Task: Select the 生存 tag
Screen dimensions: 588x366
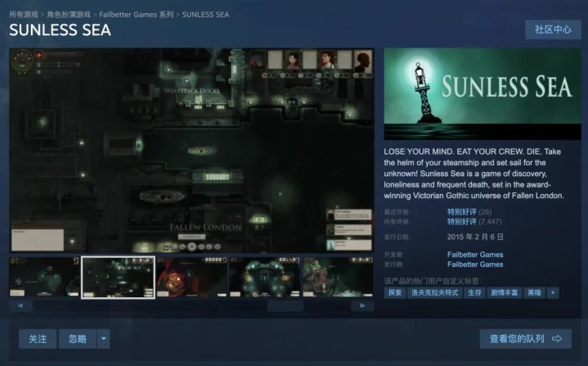Action: pyautogui.click(x=475, y=292)
